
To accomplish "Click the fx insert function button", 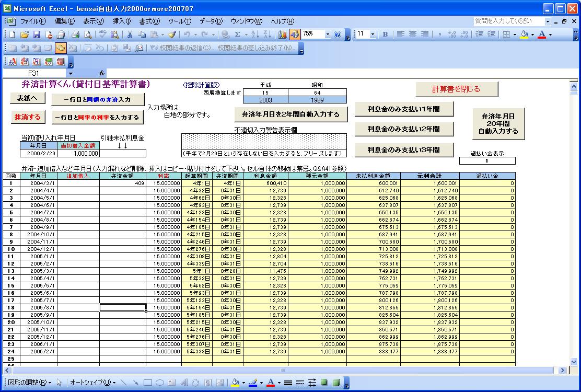I will point(101,73).
